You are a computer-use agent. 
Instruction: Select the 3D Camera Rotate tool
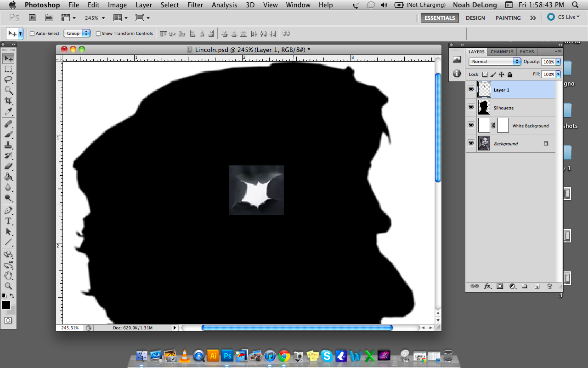tap(8, 265)
